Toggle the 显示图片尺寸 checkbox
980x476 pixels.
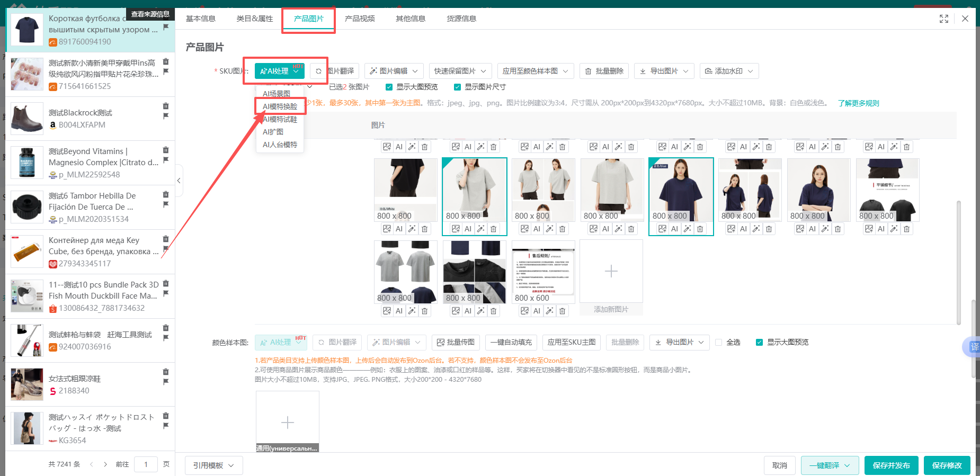(x=457, y=87)
